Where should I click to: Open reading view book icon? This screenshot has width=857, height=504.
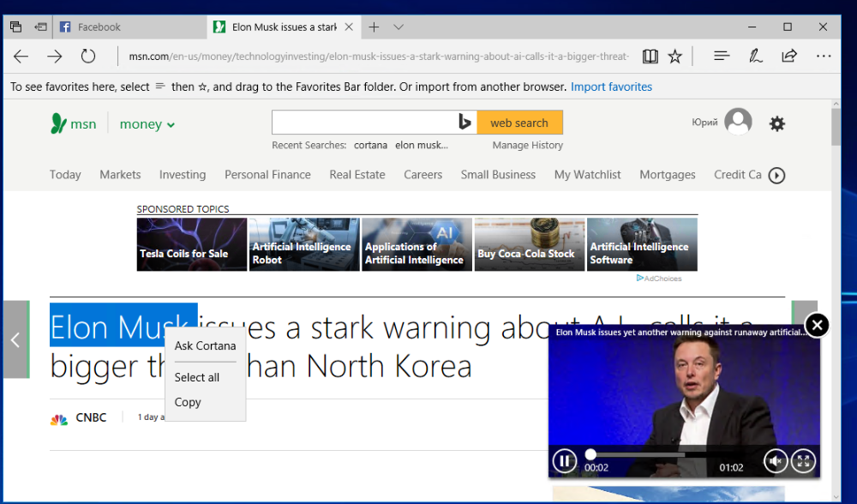pyautogui.click(x=650, y=57)
